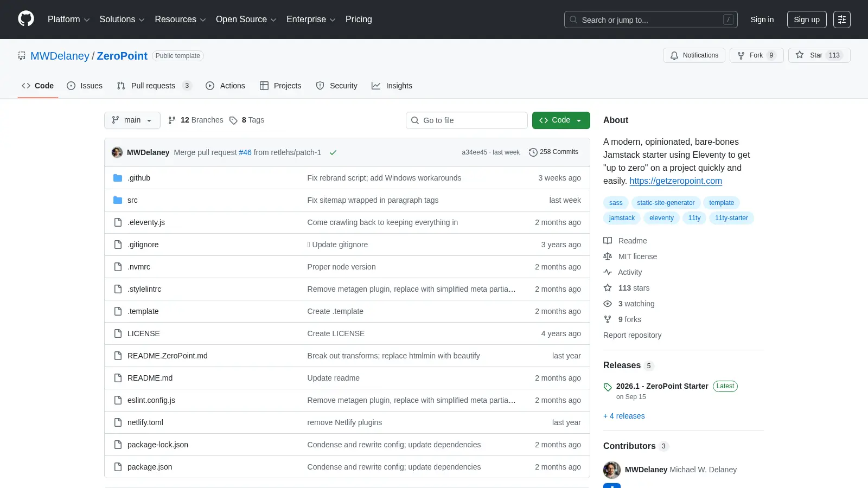Click the stars icon in About

608,288
